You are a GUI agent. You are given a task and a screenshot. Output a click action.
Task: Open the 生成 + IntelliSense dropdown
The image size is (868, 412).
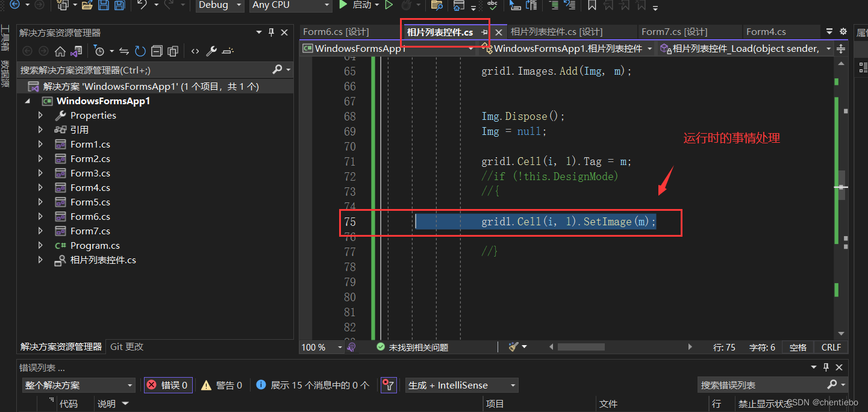[x=461, y=385]
